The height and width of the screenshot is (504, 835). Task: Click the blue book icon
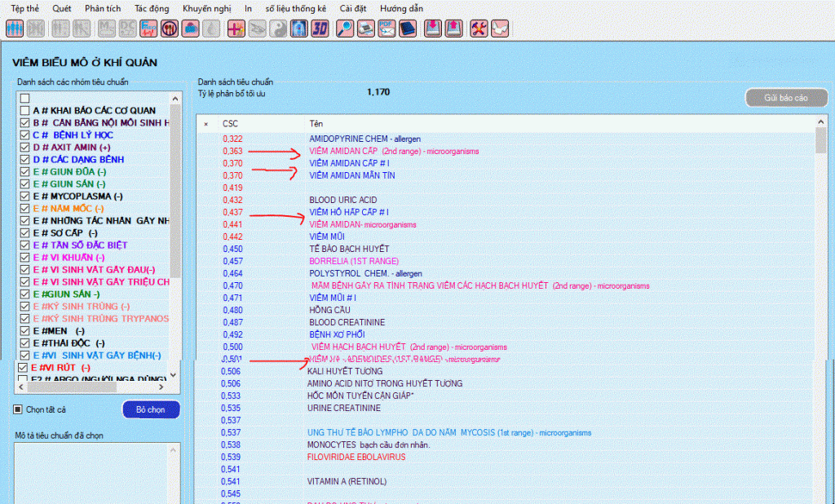click(x=408, y=29)
